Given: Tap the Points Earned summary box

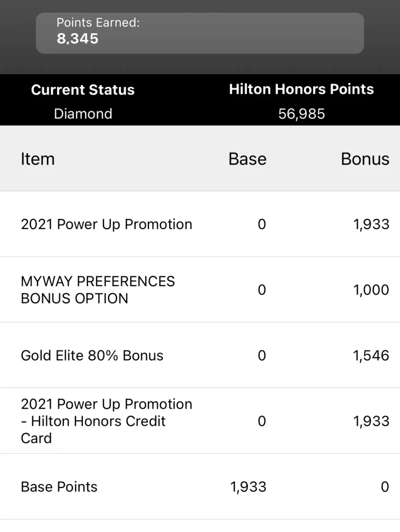Looking at the screenshot, I should pos(200,33).
